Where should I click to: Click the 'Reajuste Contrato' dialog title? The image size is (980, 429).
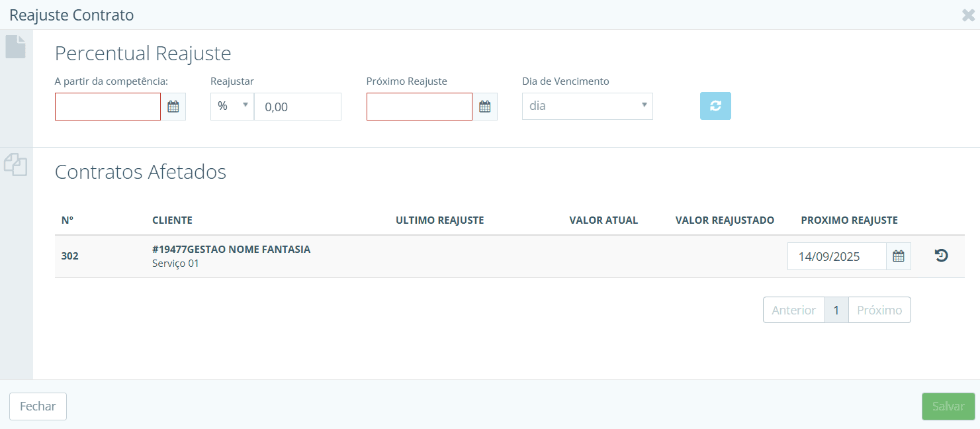coord(71,15)
